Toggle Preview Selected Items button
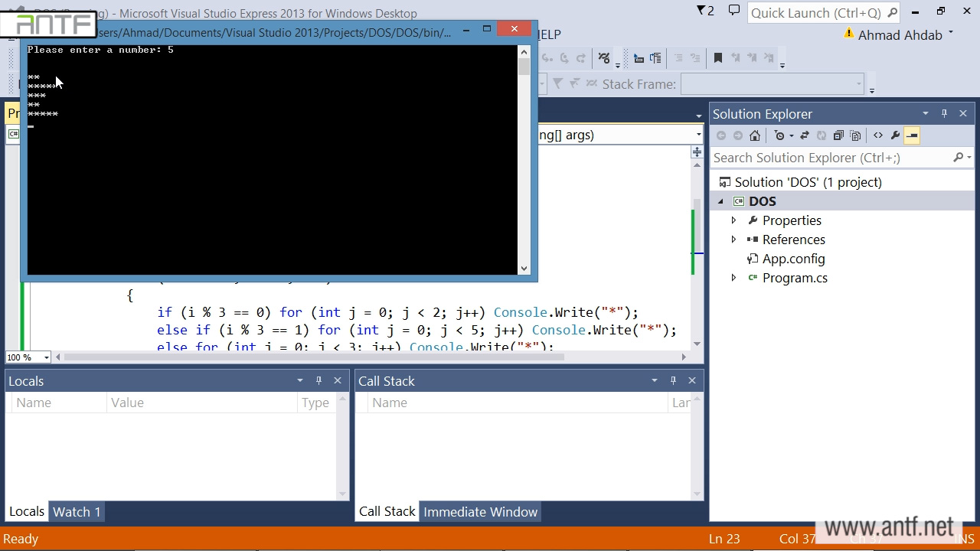 click(912, 135)
